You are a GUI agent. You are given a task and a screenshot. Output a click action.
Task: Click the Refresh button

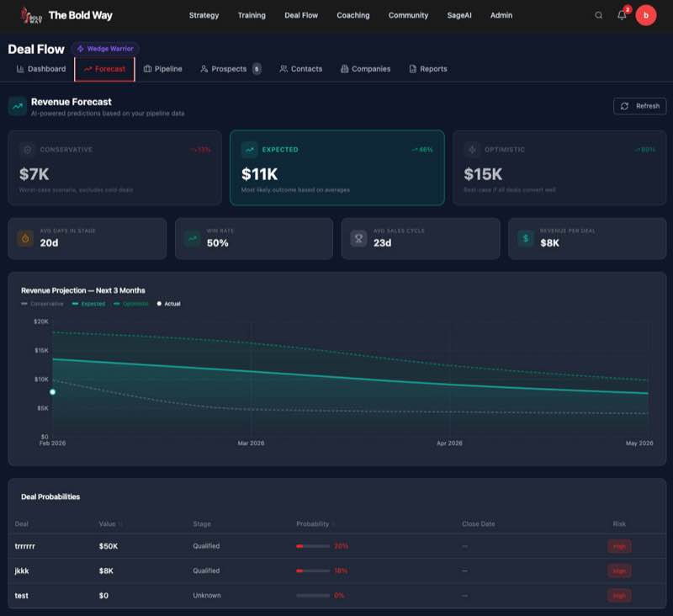click(639, 106)
